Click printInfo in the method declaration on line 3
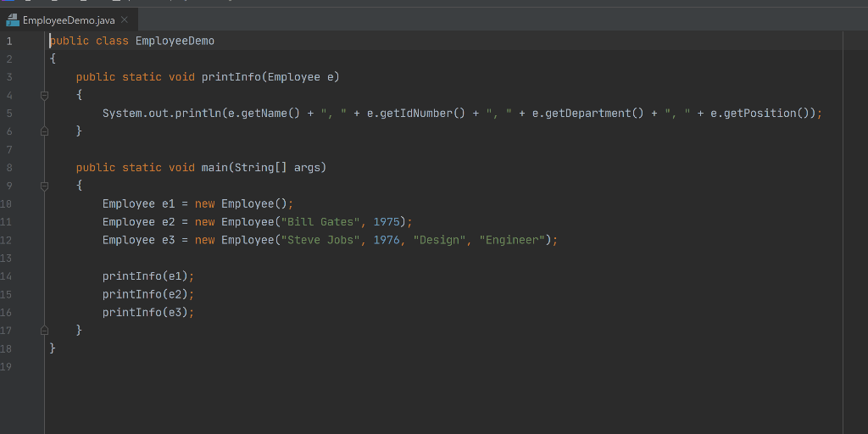 tap(231, 77)
